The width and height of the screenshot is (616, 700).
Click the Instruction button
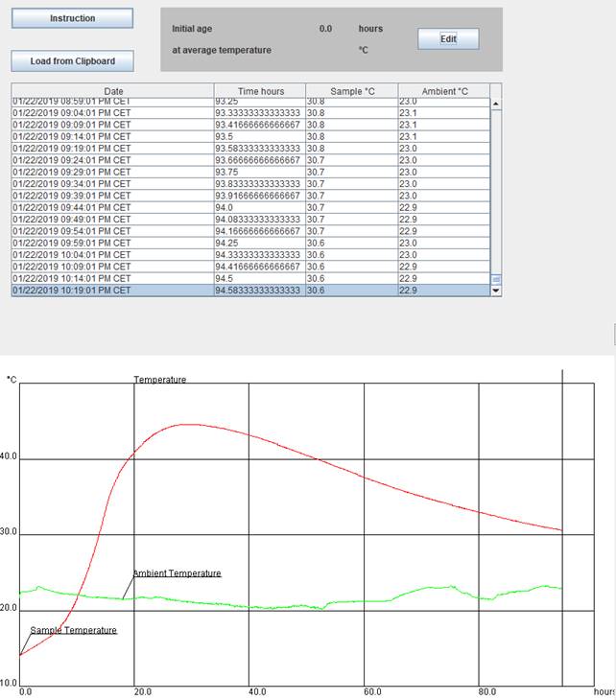click(73, 18)
